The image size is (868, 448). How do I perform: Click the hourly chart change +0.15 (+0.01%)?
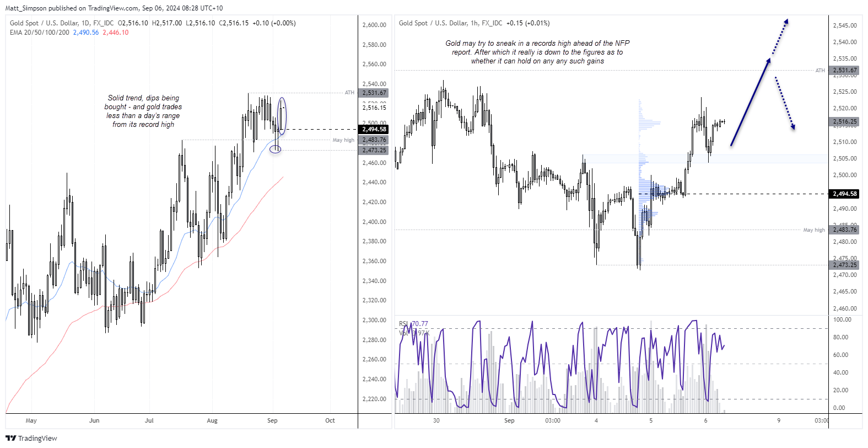click(528, 23)
